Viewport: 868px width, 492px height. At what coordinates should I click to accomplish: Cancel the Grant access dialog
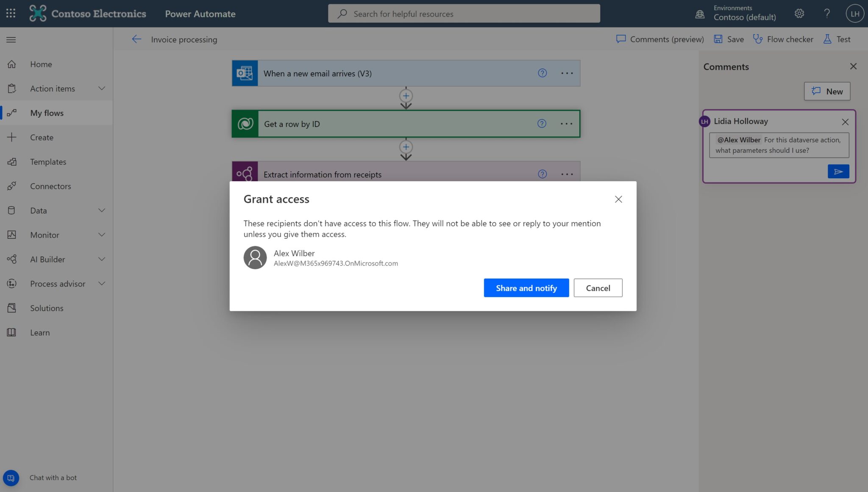[x=598, y=287]
